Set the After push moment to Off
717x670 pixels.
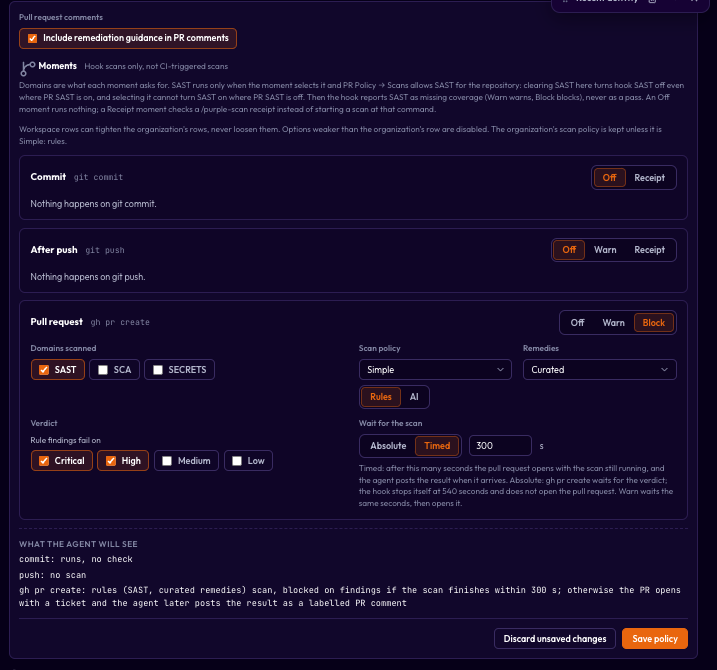coord(569,250)
